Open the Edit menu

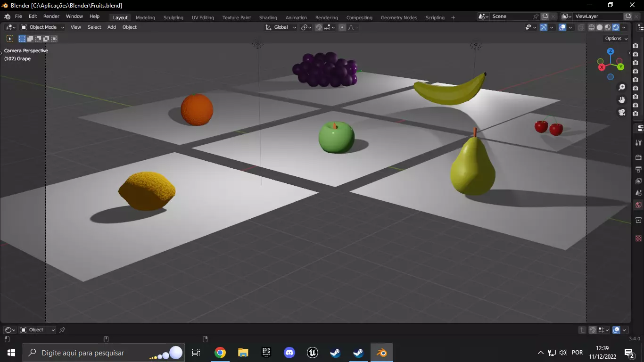coord(33,16)
